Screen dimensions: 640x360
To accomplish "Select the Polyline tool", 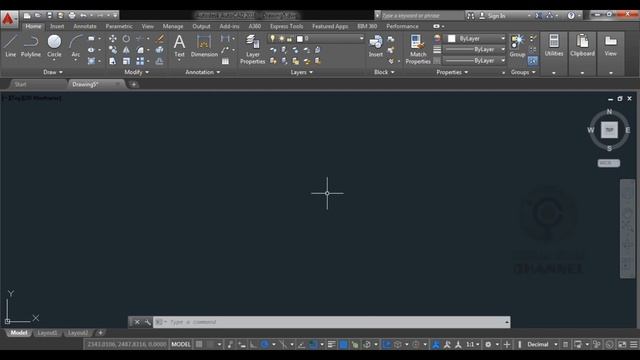I will (31, 45).
